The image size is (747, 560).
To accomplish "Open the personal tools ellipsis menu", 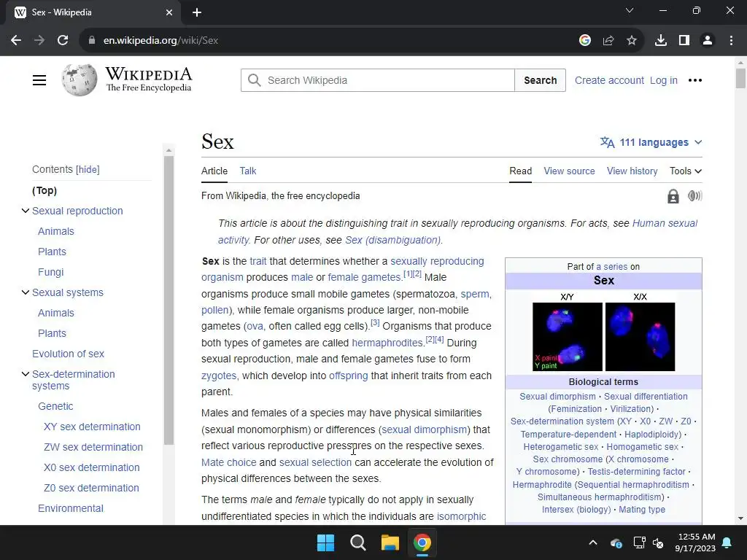I will click(x=695, y=80).
